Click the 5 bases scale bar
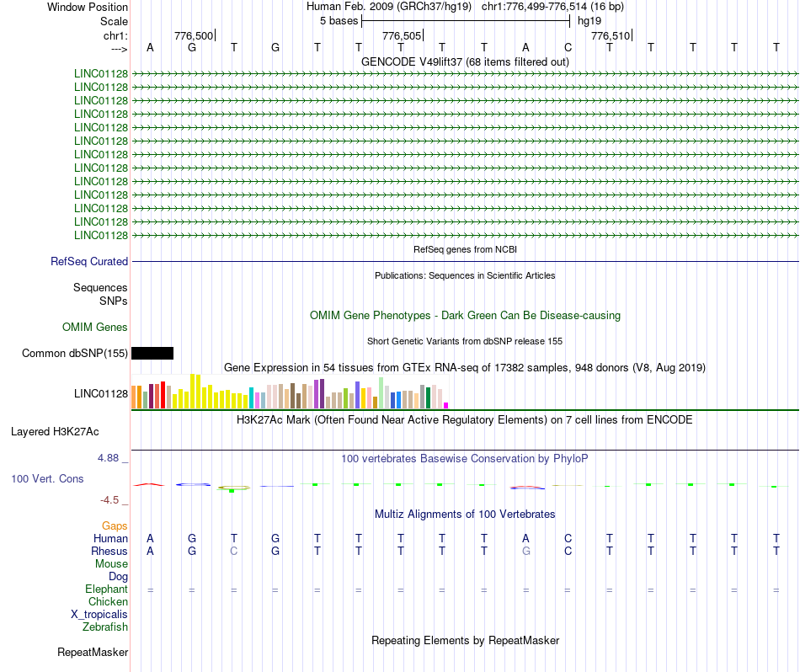The height and width of the screenshot is (672, 800). (466, 21)
